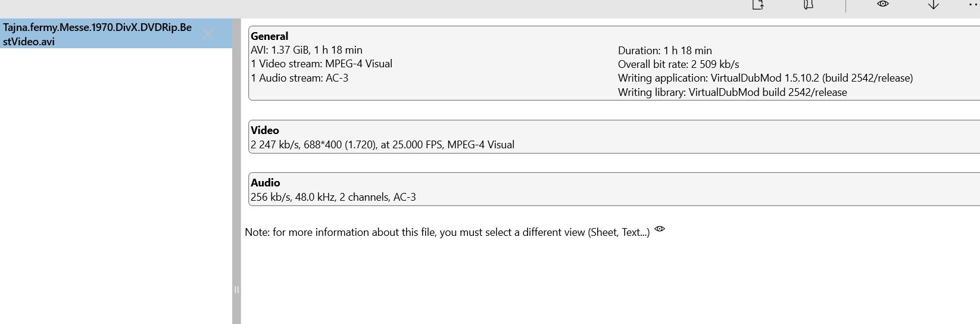The height and width of the screenshot is (324, 980).
Task: Click the '1 Audio stream: AC-3' line
Action: pos(299,78)
